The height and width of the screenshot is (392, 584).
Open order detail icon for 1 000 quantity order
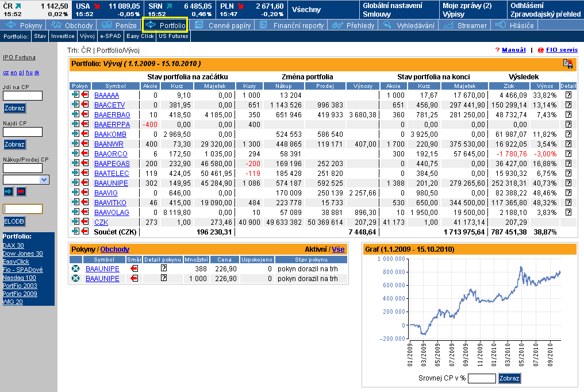click(163, 278)
